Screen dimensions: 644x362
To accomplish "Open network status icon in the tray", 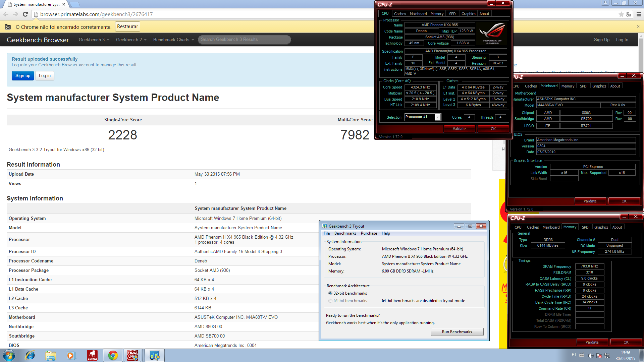I will [607, 355].
